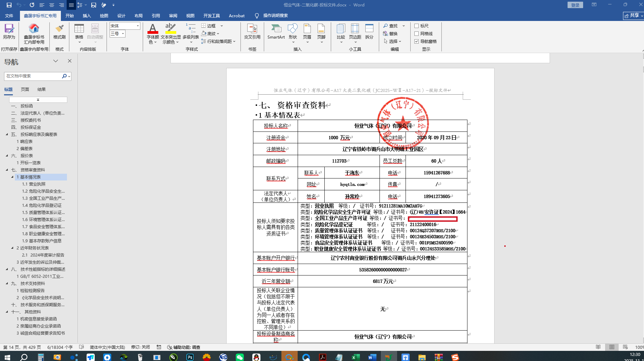
Task: Click the Redo/Repeat icon in the quick access toolbar
Action: coord(32,5)
